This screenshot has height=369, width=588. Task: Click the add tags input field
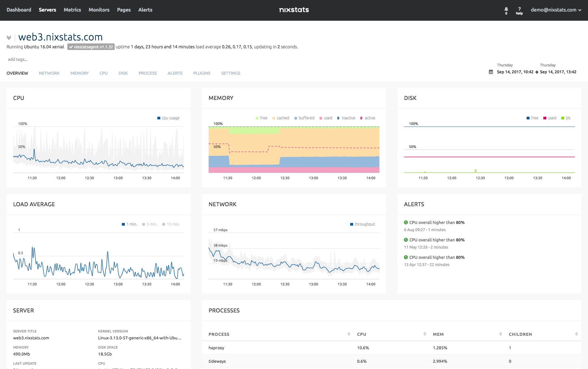[x=18, y=60]
